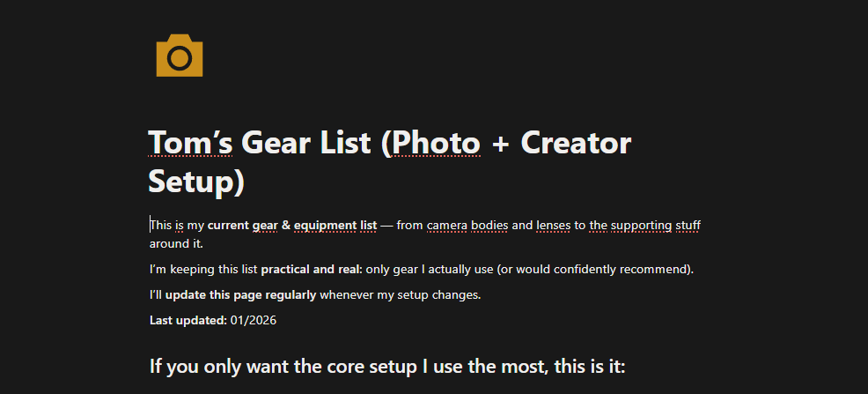Screen dimensions: 868x394
Task: Click "Setup)" on the title's second line
Action: click(x=196, y=182)
